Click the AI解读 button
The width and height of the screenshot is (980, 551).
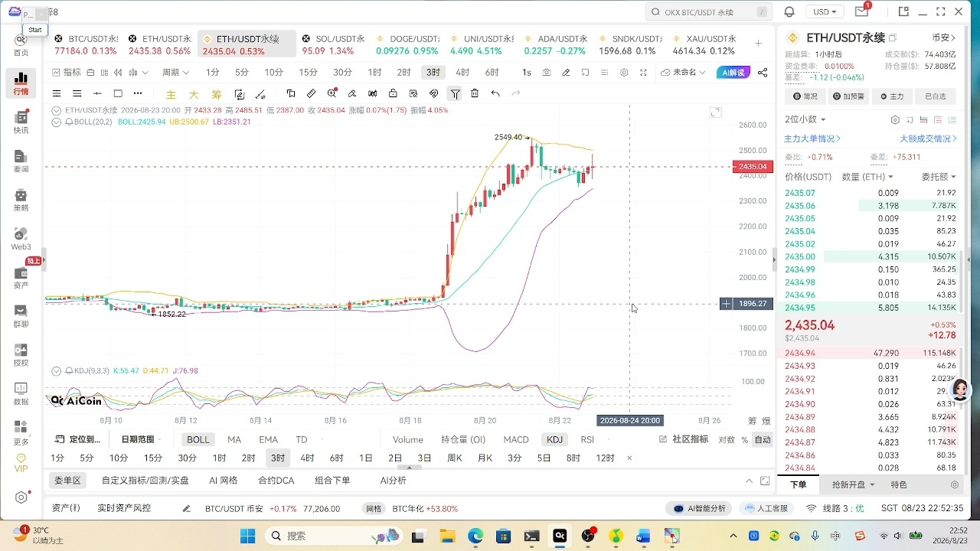click(733, 72)
